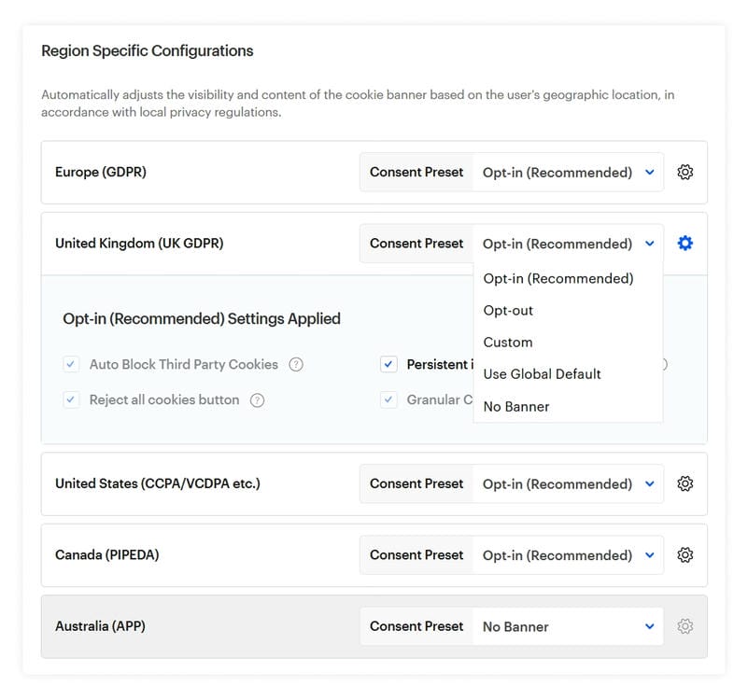Open United States Consent Preset dropdown
The height and width of the screenshot is (700, 748).
tap(568, 484)
